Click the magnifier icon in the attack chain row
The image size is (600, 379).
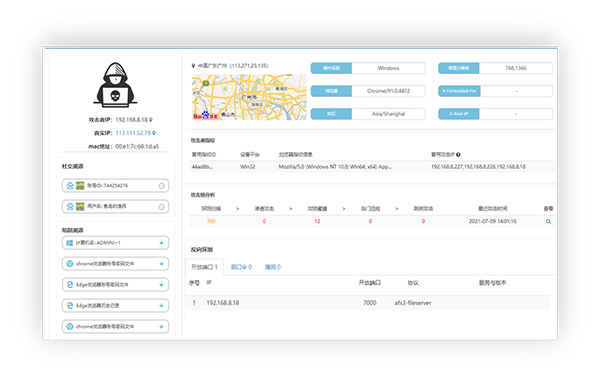coord(548,221)
